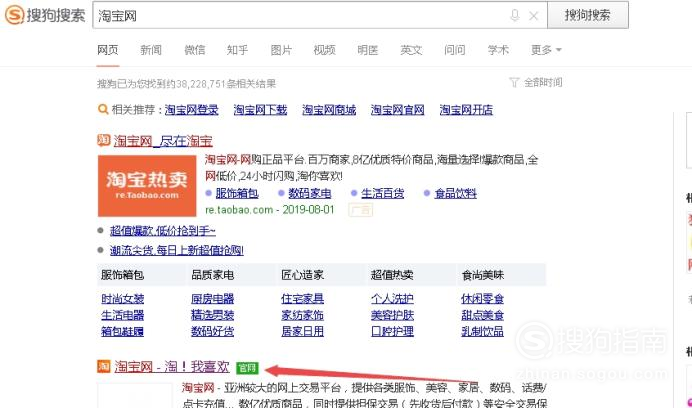Open the 问问 tab
The height and width of the screenshot is (408, 692).
(x=455, y=50)
